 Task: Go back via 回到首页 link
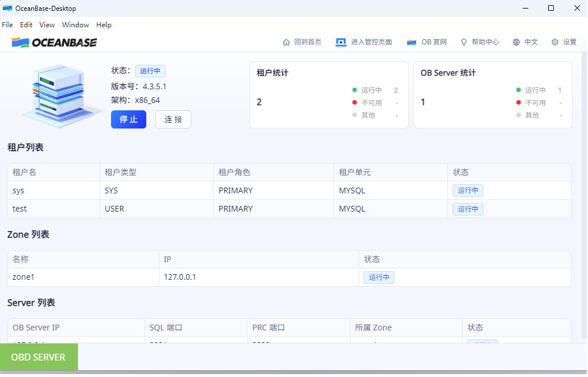coord(307,42)
